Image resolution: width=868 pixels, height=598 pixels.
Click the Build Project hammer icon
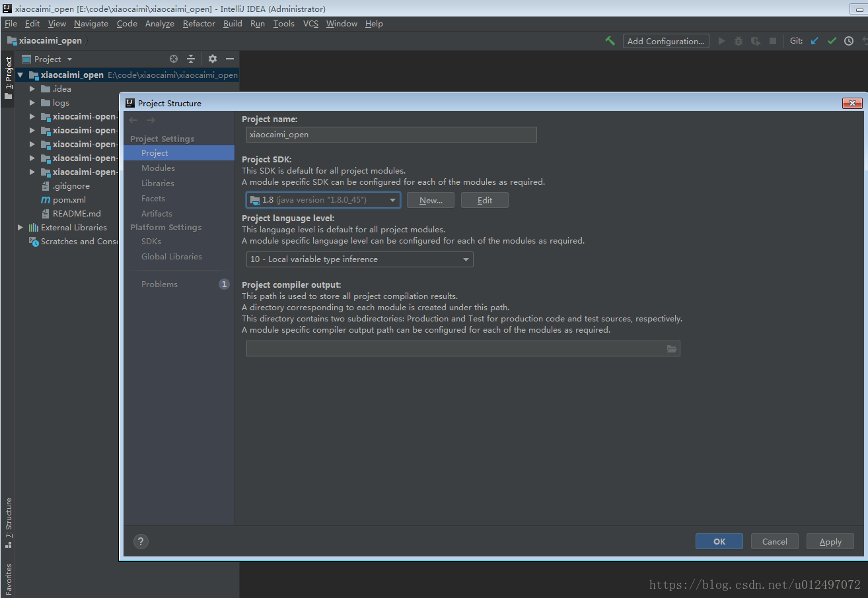pyautogui.click(x=610, y=41)
